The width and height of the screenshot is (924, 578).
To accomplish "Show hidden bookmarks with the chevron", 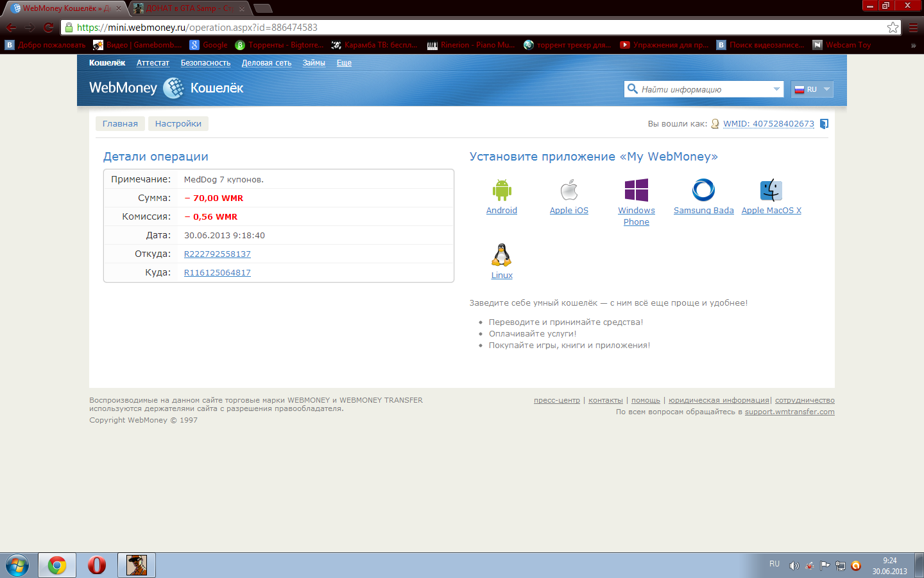I will coord(913,45).
